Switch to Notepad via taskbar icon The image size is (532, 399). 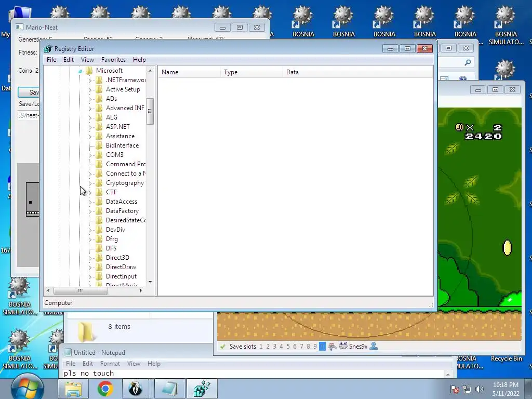[170, 389]
